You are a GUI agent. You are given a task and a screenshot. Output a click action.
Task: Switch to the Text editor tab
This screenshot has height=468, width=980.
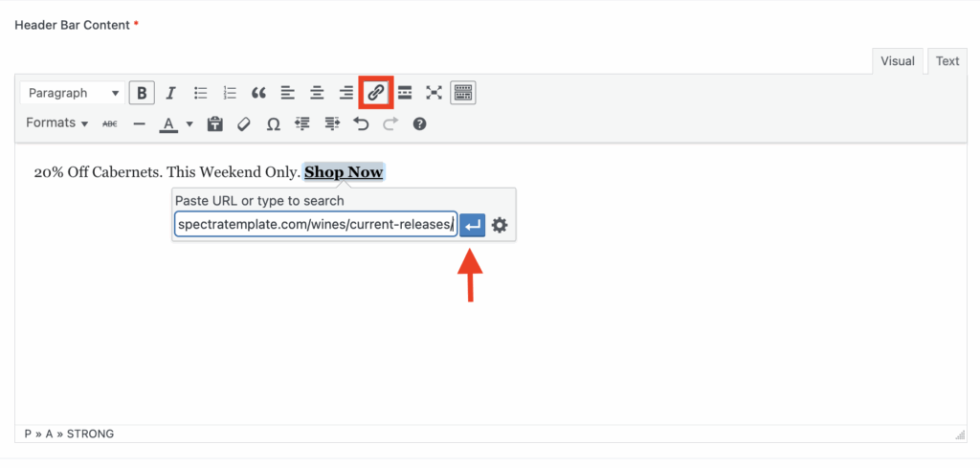click(x=947, y=61)
